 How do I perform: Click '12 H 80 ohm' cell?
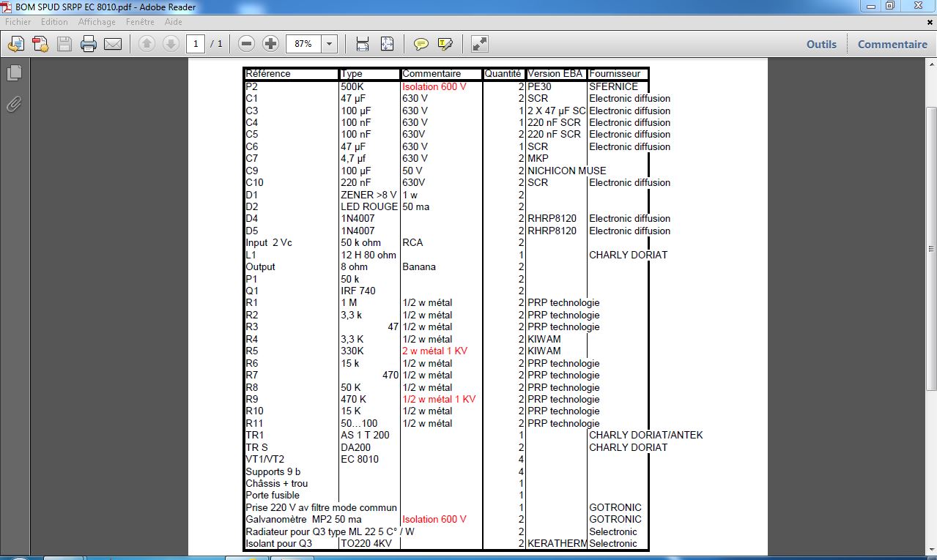[x=368, y=255]
